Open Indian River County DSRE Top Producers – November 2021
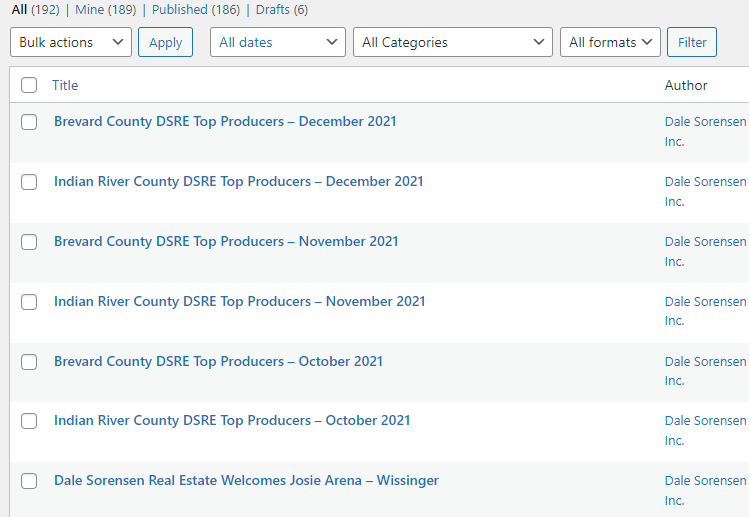The width and height of the screenshot is (749, 517). pos(239,302)
